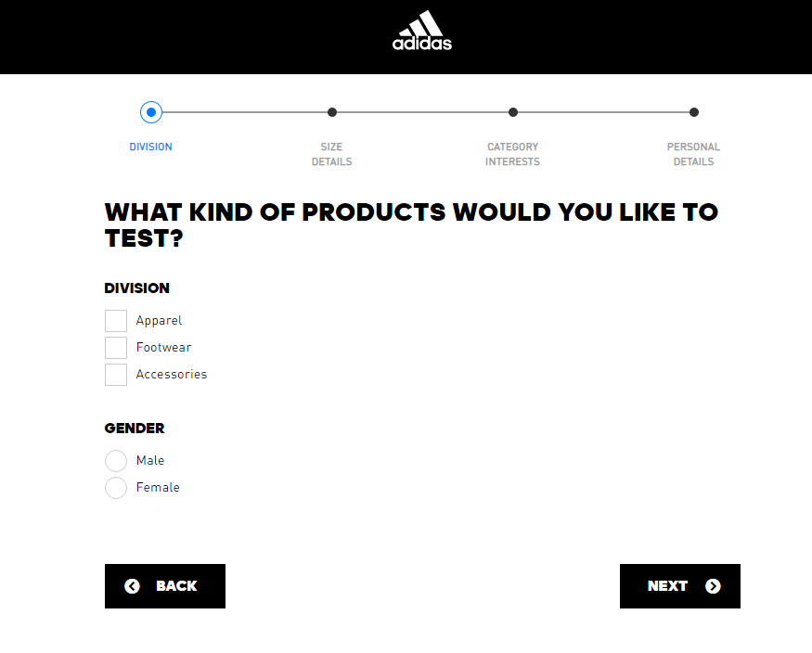This screenshot has width=812, height=653.
Task: Click the back arrow icon inside Back button
Action: (x=132, y=585)
